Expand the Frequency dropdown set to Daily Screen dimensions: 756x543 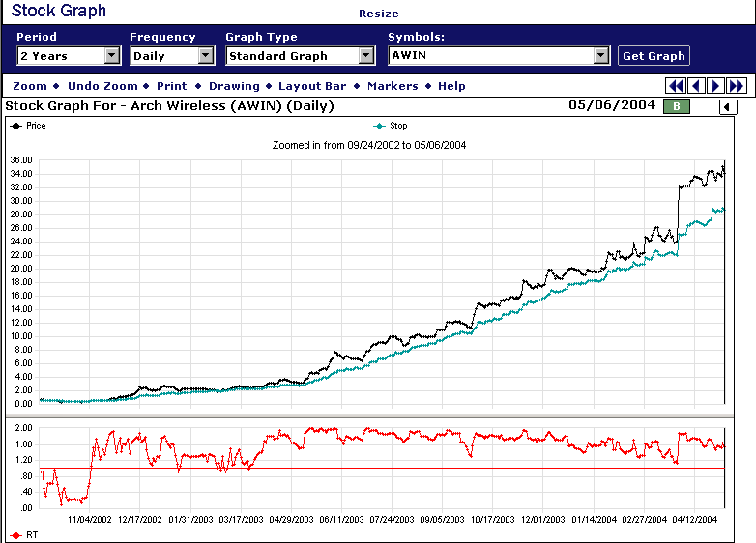[x=205, y=56]
